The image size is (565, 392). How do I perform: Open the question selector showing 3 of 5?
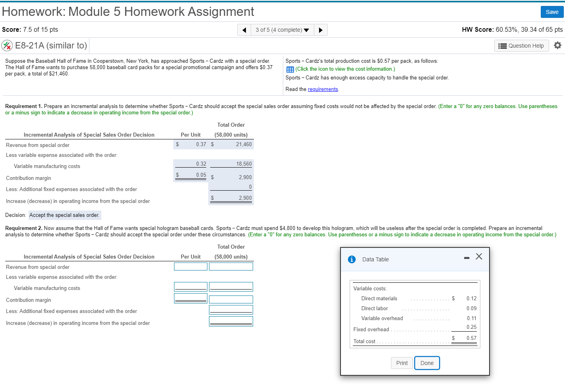coord(282,29)
